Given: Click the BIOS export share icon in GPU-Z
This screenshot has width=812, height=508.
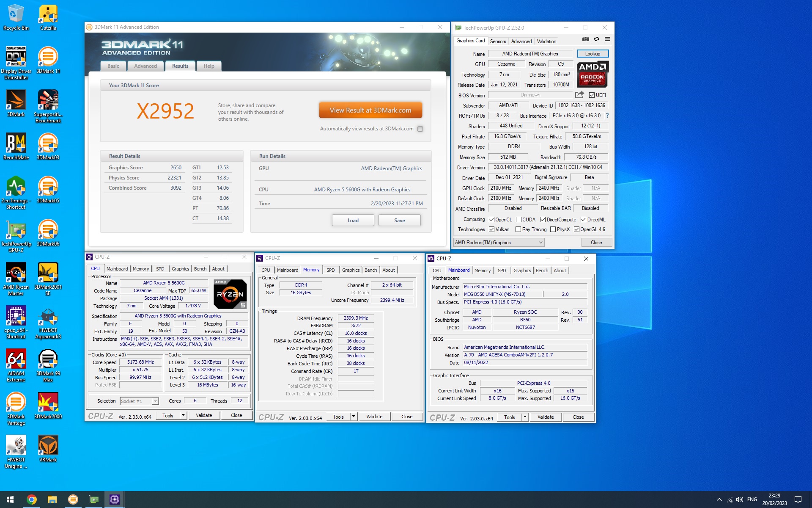Looking at the screenshot, I should click(579, 95).
